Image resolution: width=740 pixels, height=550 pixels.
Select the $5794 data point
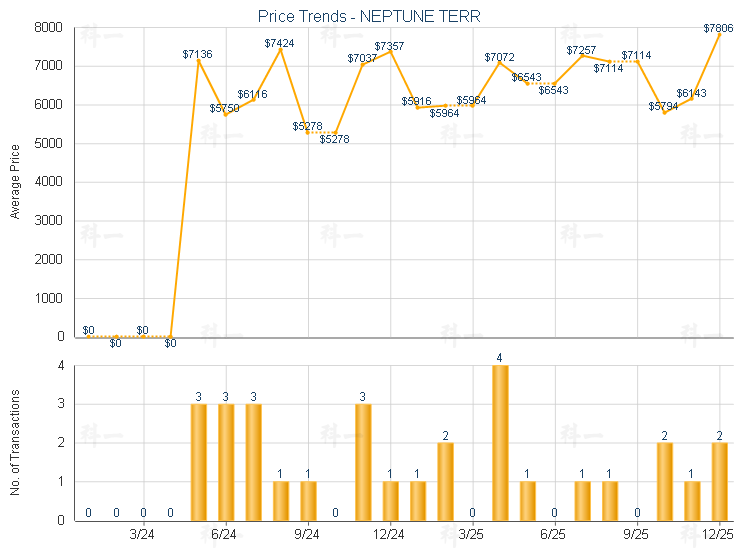pyautogui.click(x=664, y=112)
